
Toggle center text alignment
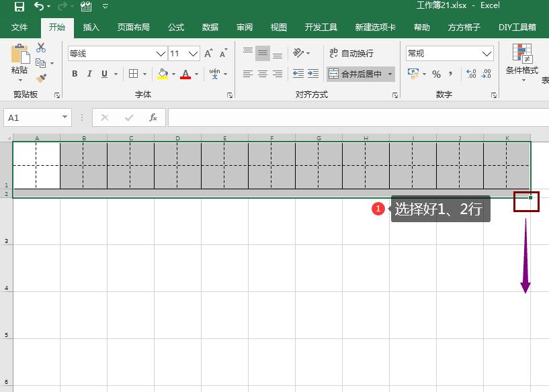pyautogui.click(x=263, y=73)
